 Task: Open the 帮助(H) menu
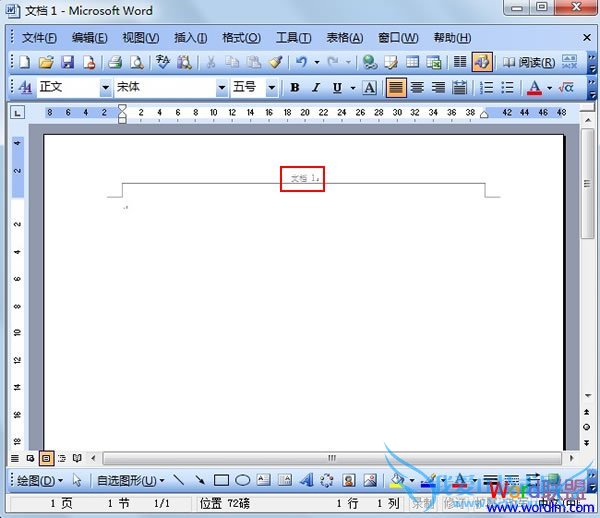coord(452,38)
